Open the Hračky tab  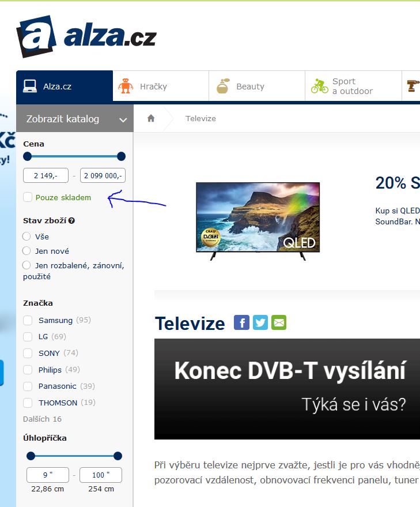pyautogui.click(x=161, y=86)
